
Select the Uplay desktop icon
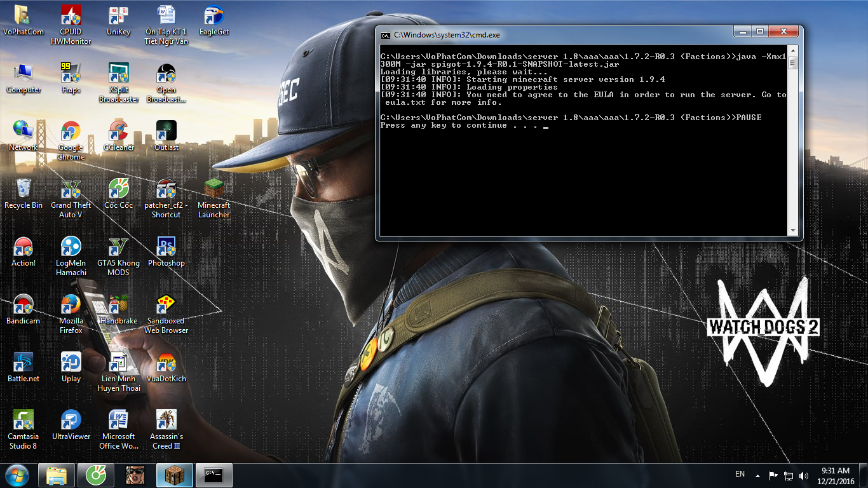[x=71, y=363]
